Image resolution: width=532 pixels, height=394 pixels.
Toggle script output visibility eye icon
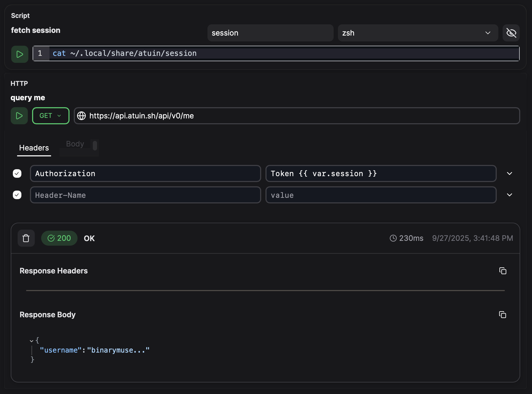[511, 33]
